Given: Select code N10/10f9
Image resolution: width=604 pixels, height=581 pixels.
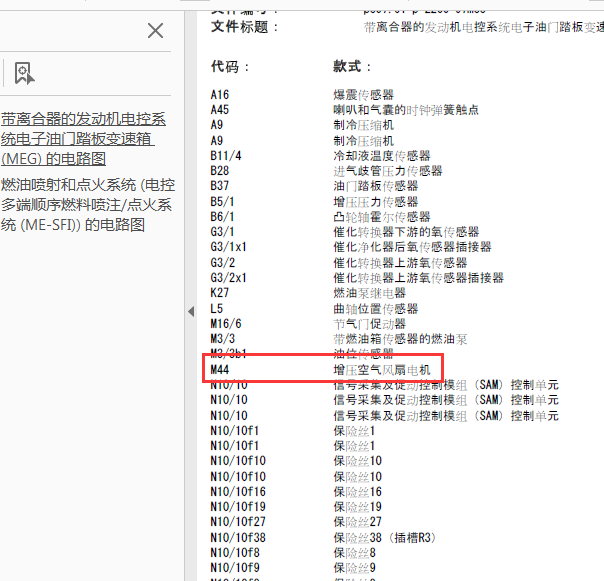Looking at the screenshot, I should [235, 567].
